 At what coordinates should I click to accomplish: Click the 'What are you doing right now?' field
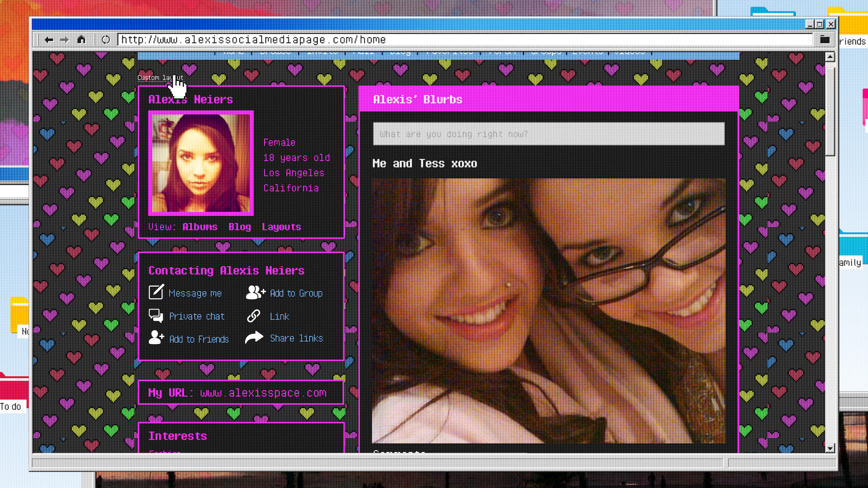(x=548, y=134)
